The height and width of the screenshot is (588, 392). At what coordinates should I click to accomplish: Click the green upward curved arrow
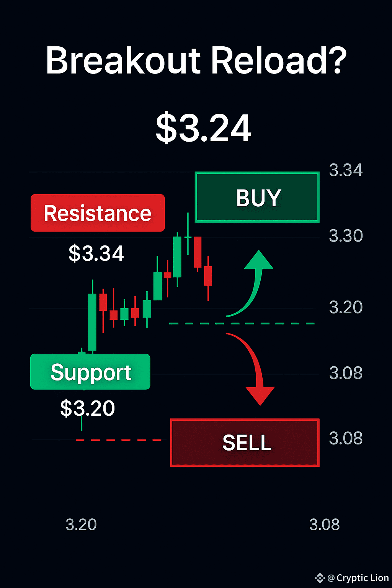tap(250, 283)
